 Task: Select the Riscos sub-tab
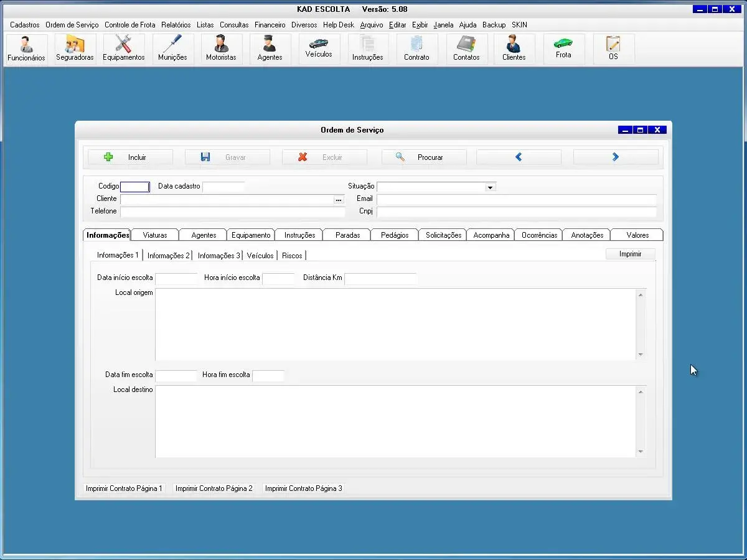click(x=292, y=256)
